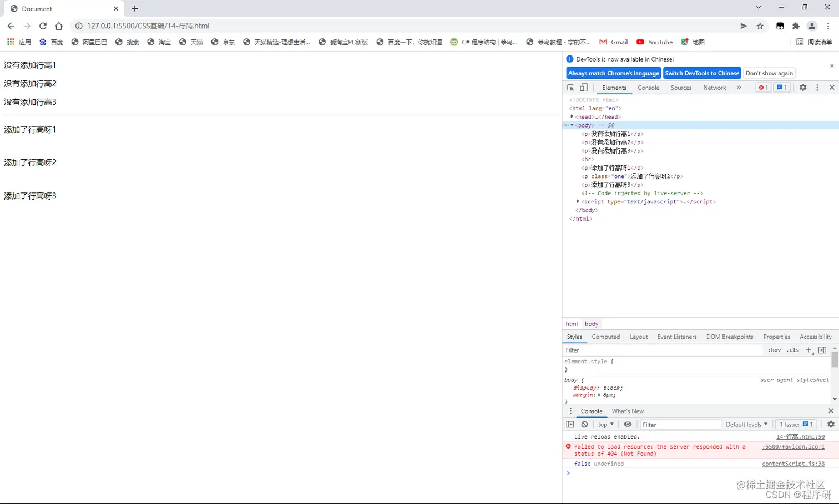Open the Gmail bookmark
The image size is (839, 504).
(614, 42)
